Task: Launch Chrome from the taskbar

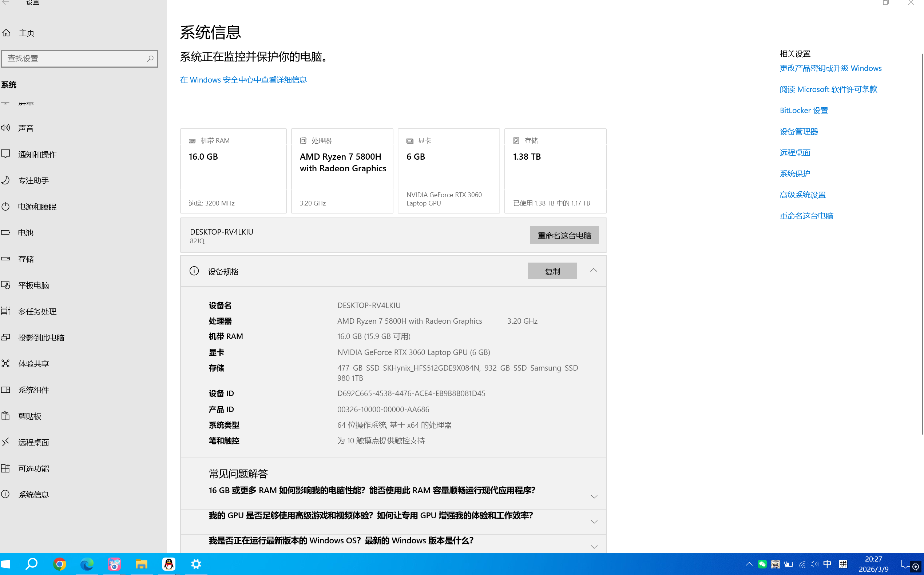Action: point(59,564)
